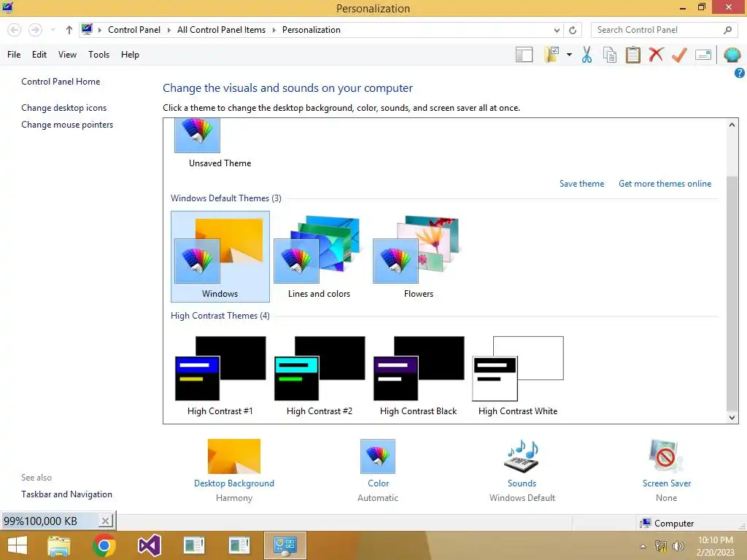The image size is (747, 560).
Task: Open the File menu
Action: click(14, 55)
